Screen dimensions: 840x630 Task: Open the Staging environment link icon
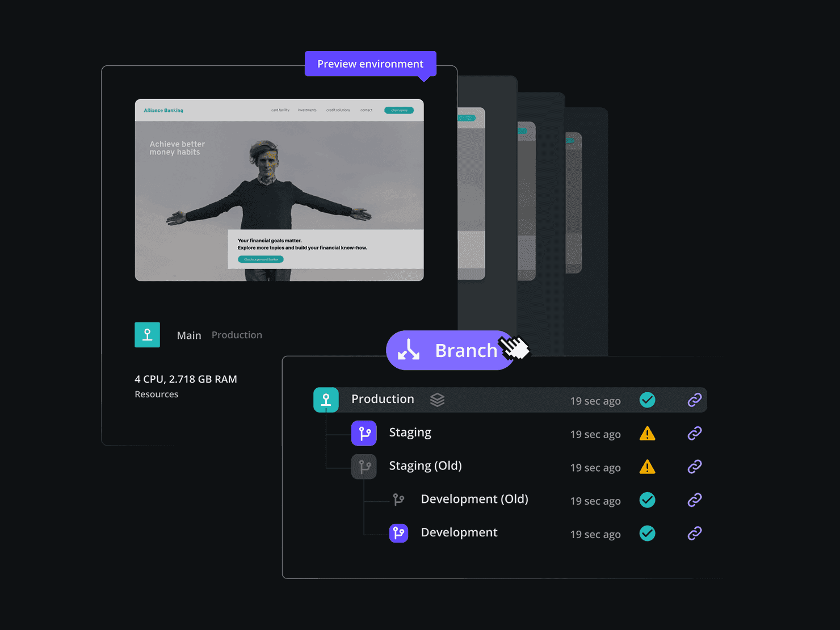(695, 434)
